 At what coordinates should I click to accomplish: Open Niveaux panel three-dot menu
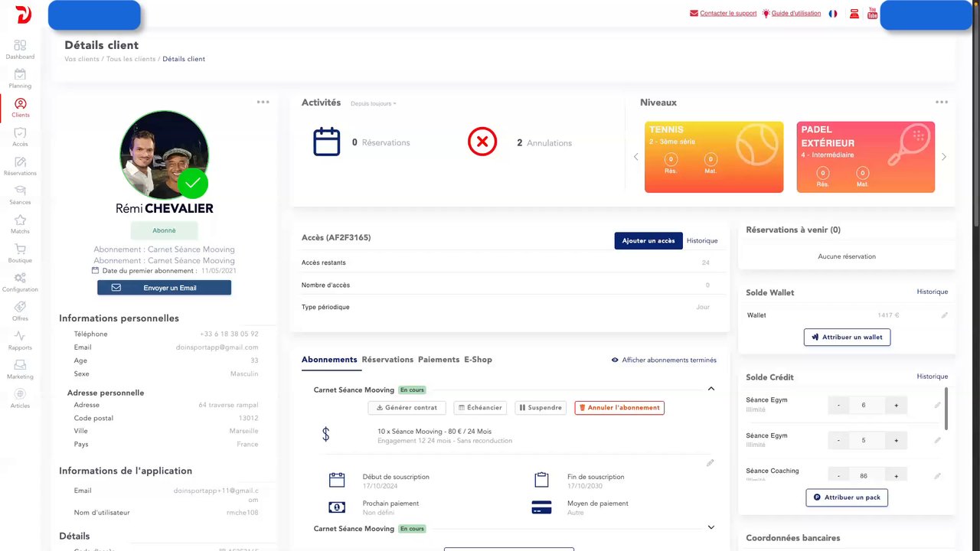click(941, 102)
